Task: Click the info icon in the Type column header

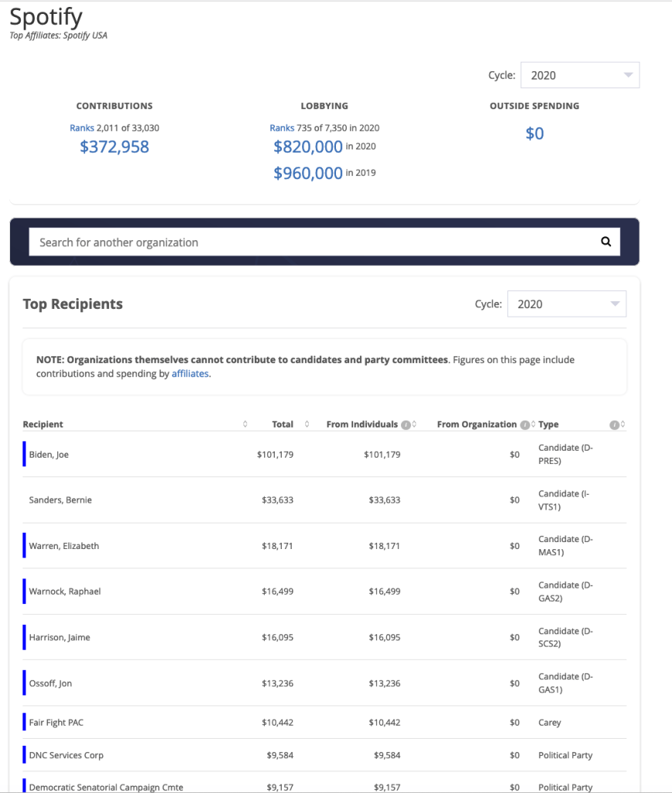Action: pos(614,424)
